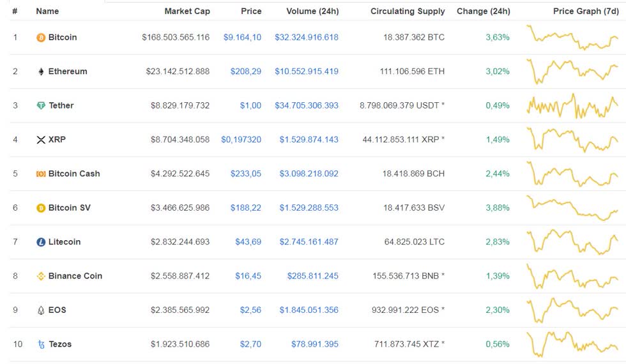
Task: Select Bitcoin market cap $168.503.565.116
Action: (x=176, y=38)
